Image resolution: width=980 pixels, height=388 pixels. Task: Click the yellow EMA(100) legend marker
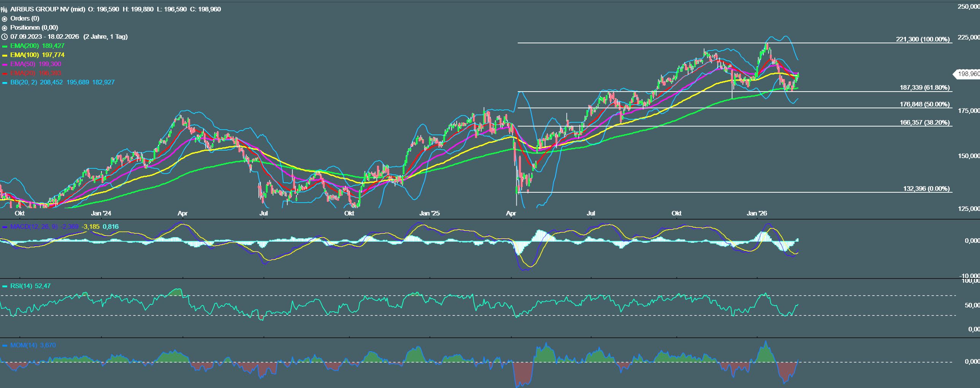(x=5, y=55)
